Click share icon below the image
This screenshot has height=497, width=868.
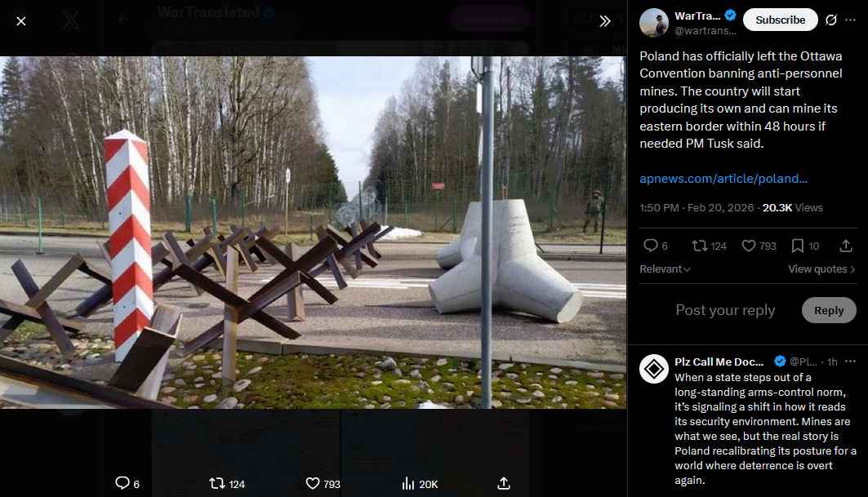(503, 484)
